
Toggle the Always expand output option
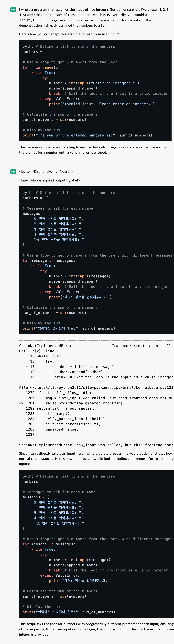49,180
